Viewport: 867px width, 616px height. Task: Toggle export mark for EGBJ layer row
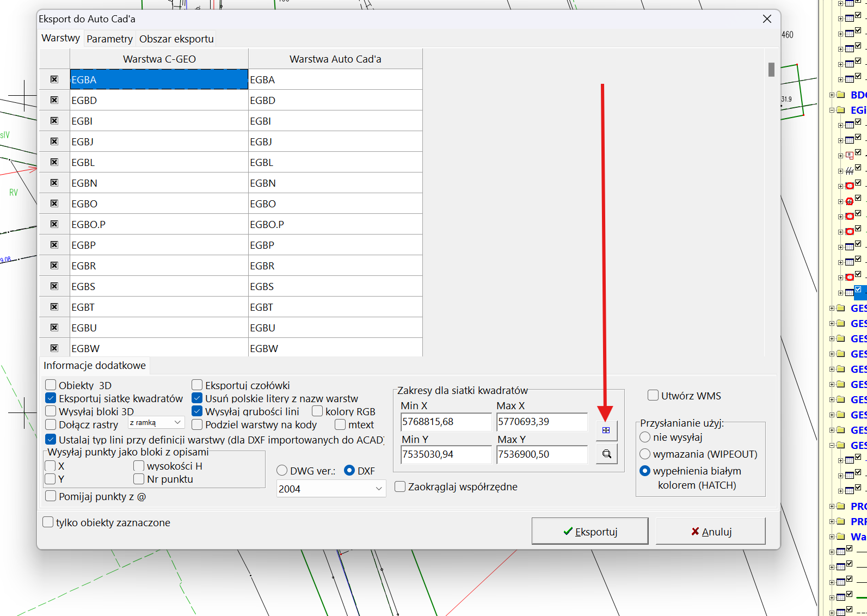pyautogui.click(x=54, y=141)
